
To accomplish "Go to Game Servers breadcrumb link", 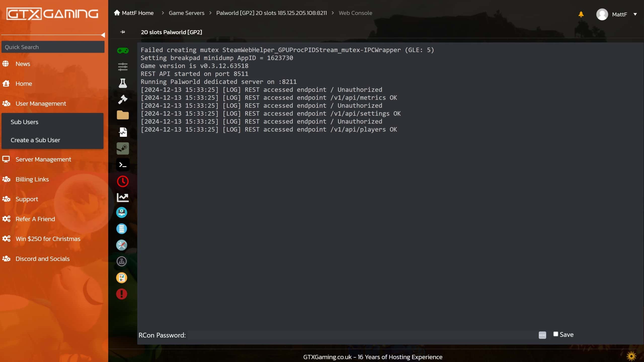I will [x=186, y=13].
